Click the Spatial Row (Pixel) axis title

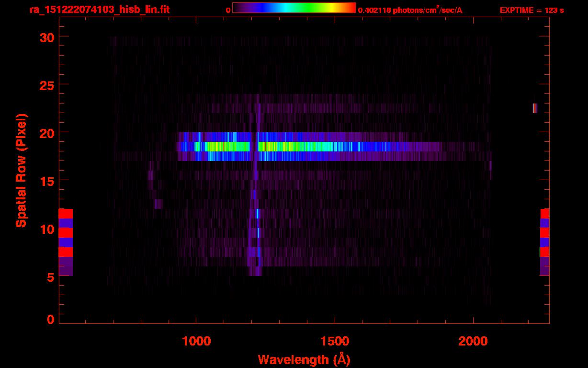[x=21, y=170]
